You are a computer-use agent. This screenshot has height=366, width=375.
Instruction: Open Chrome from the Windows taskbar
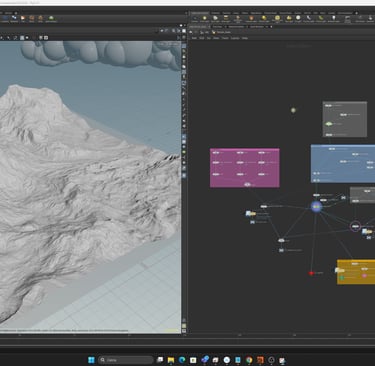click(249, 360)
